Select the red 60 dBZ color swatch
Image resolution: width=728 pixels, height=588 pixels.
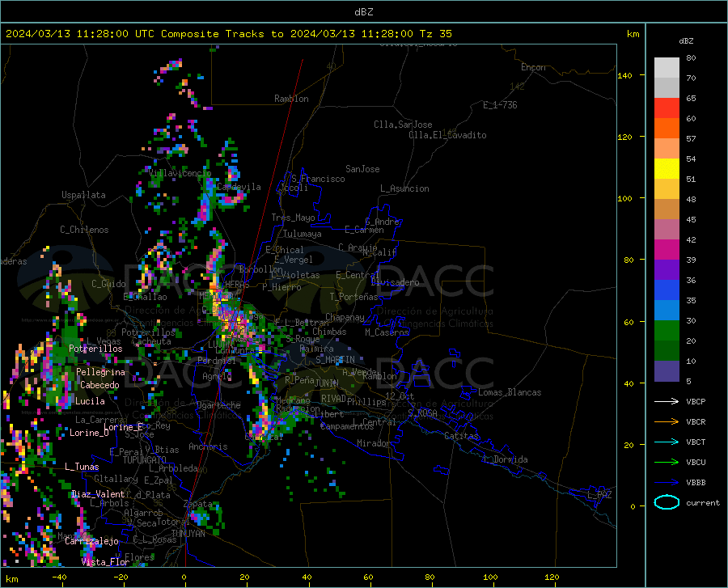coord(667,108)
